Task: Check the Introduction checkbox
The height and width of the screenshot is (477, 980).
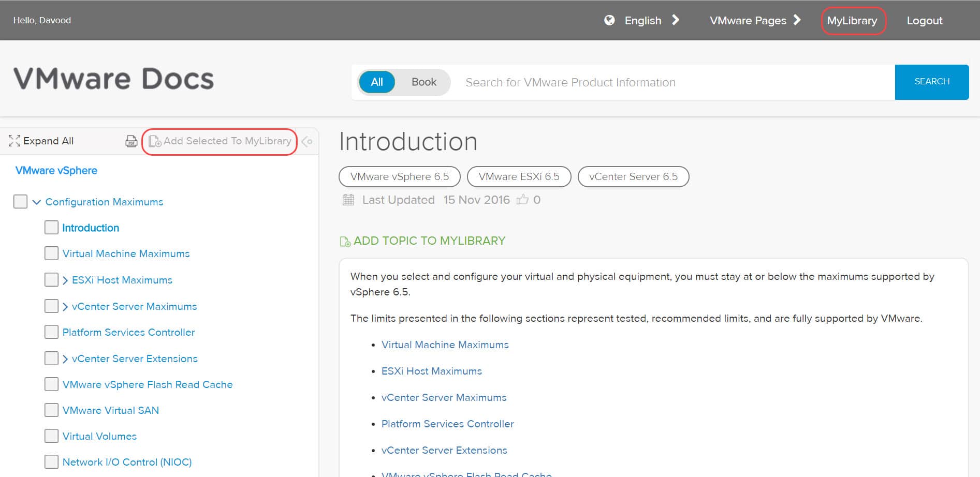Action: point(51,228)
